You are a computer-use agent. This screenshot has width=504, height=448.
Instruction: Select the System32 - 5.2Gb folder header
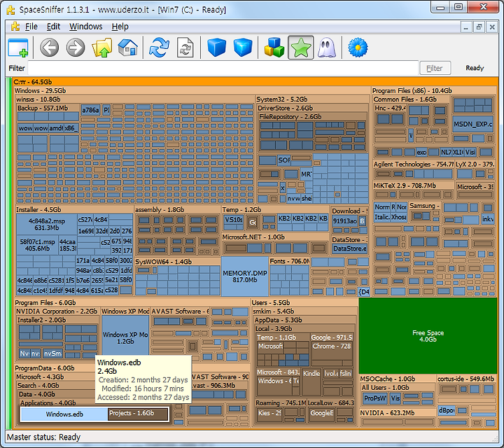312,99
